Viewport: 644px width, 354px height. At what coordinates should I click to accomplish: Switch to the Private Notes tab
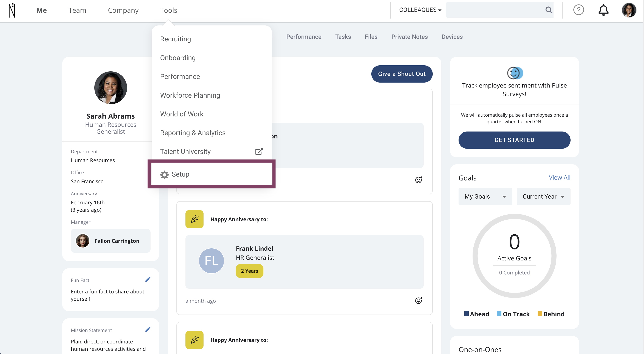pos(409,37)
